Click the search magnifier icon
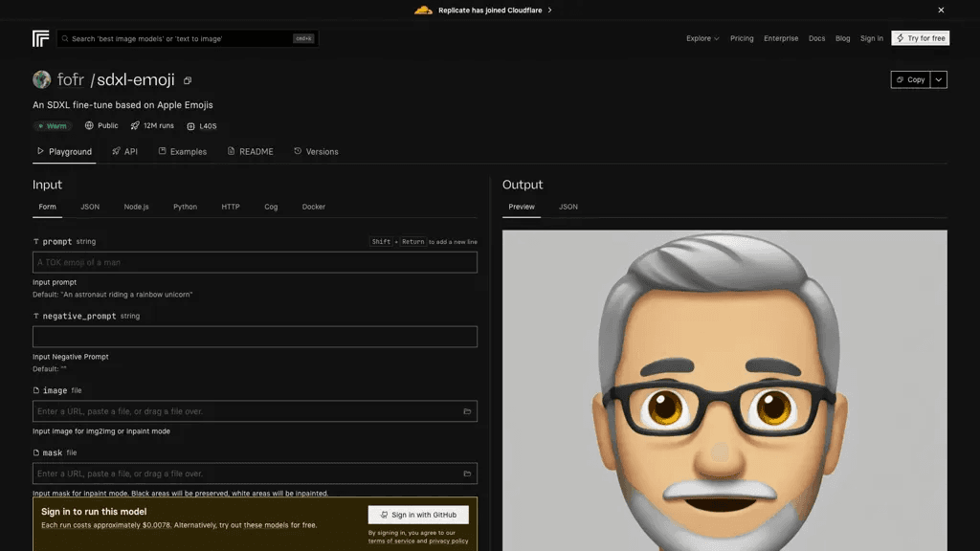The height and width of the screenshot is (551, 980). (65, 38)
